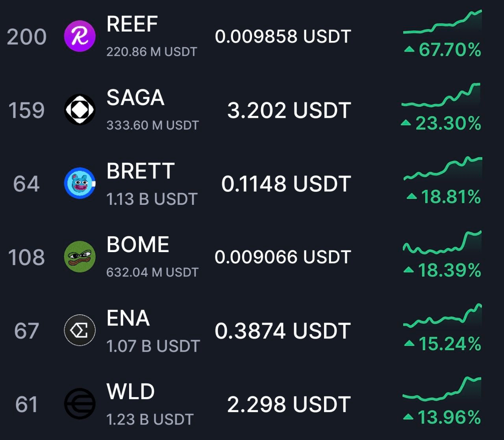View the SAGA sparkline chart
This screenshot has width=504, height=440.
click(441, 95)
